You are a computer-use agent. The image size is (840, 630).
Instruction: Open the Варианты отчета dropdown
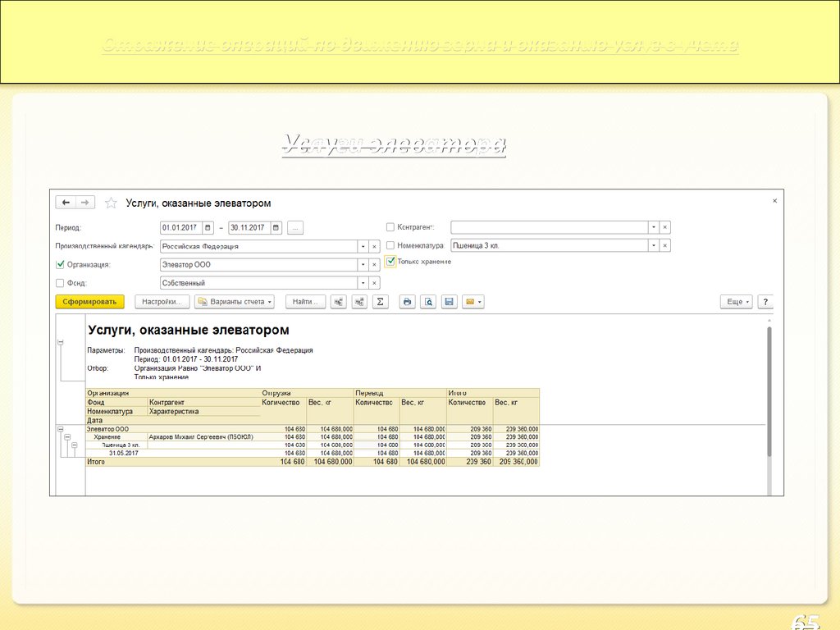tap(235, 302)
